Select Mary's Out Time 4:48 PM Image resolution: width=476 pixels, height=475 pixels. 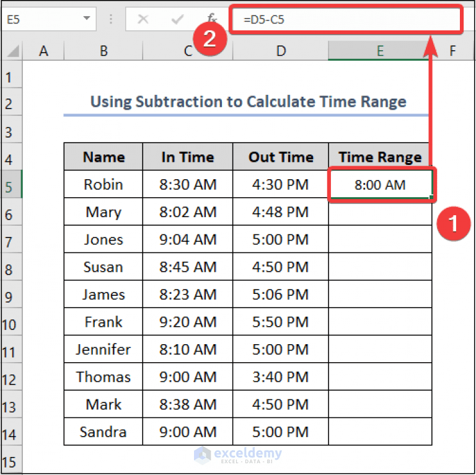(281, 212)
